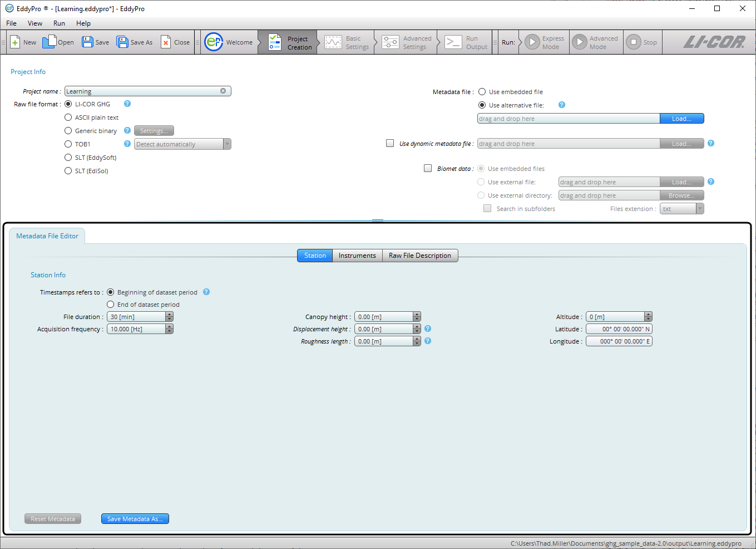Image resolution: width=756 pixels, height=549 pixels.
Task: Switch to the Instruments tab
Action: (x=357, y=256)
